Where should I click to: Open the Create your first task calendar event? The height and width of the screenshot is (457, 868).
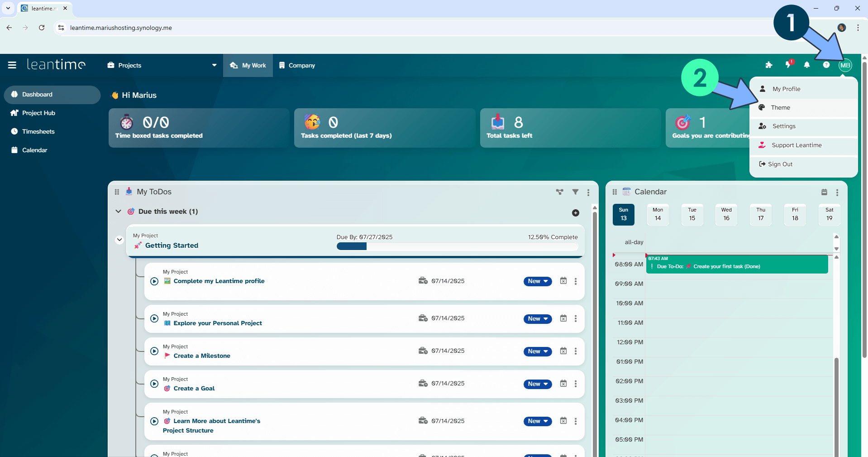point(737,264)
